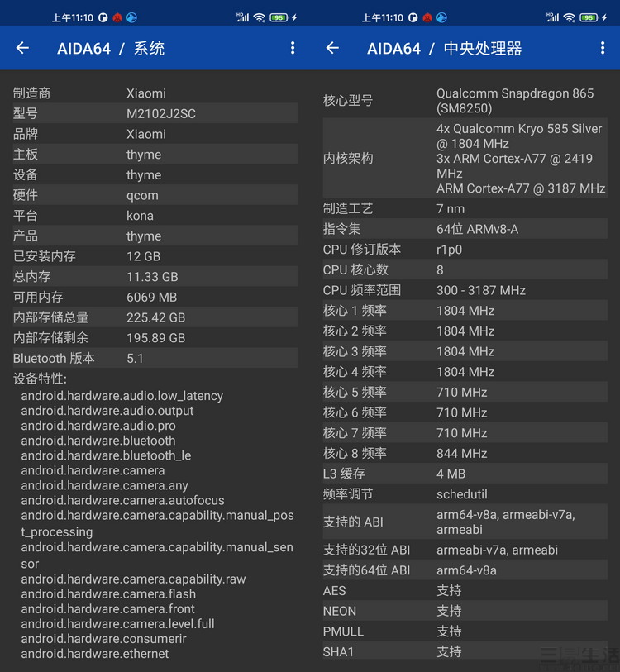620x672 pixels.
Task: Select CPU 核心数 value 8
Action: click(x=440, y=270)
